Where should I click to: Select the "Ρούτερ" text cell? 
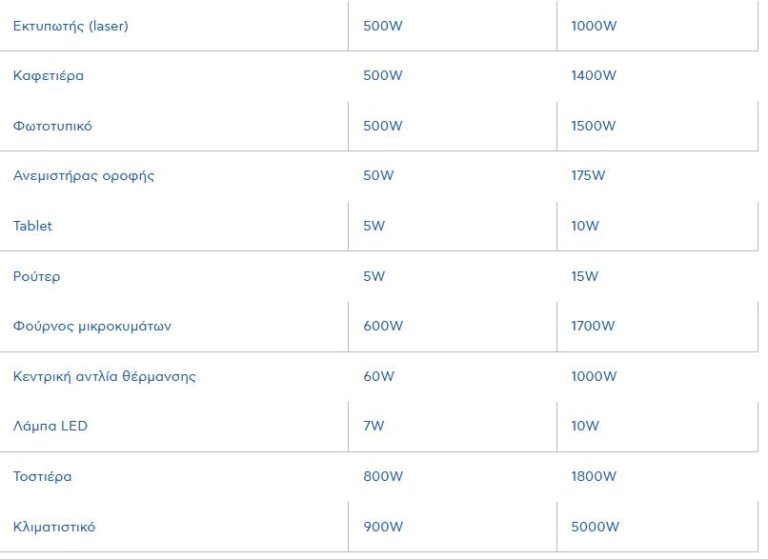36,276
